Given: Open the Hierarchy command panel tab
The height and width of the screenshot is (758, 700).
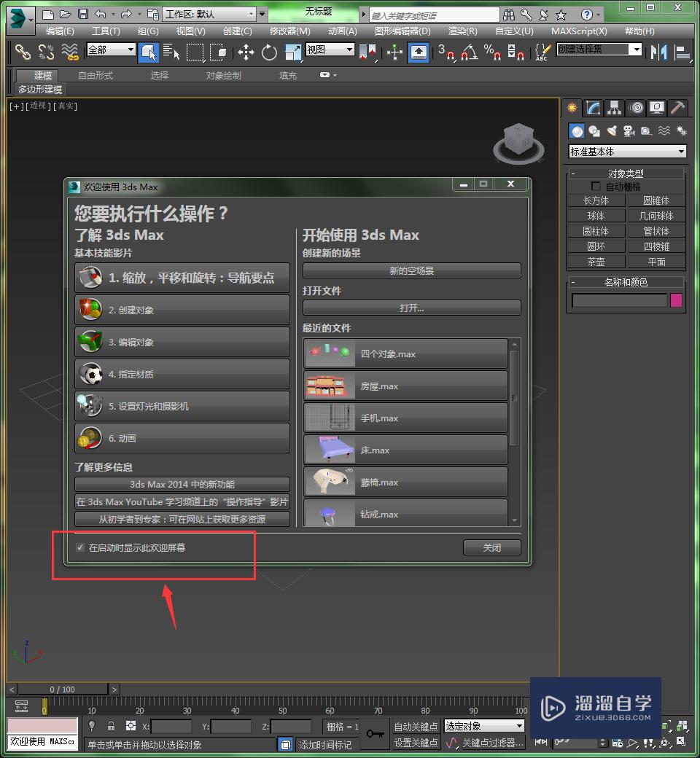Looking at the screenshot, I should [615, 108].
